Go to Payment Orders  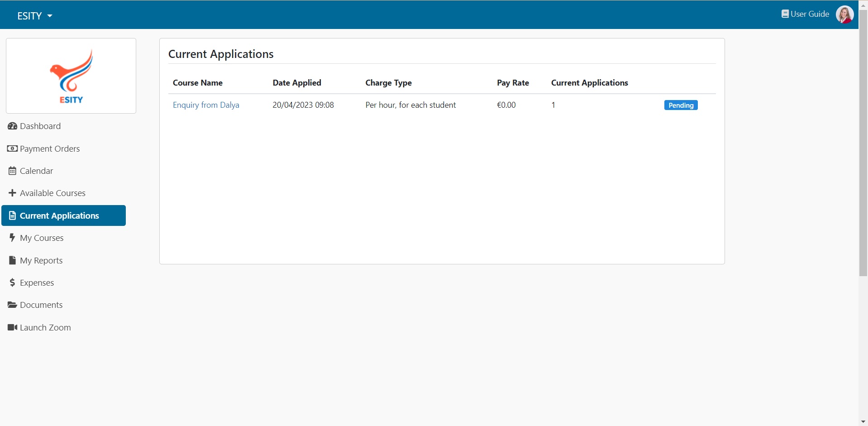tap(50, 148)
